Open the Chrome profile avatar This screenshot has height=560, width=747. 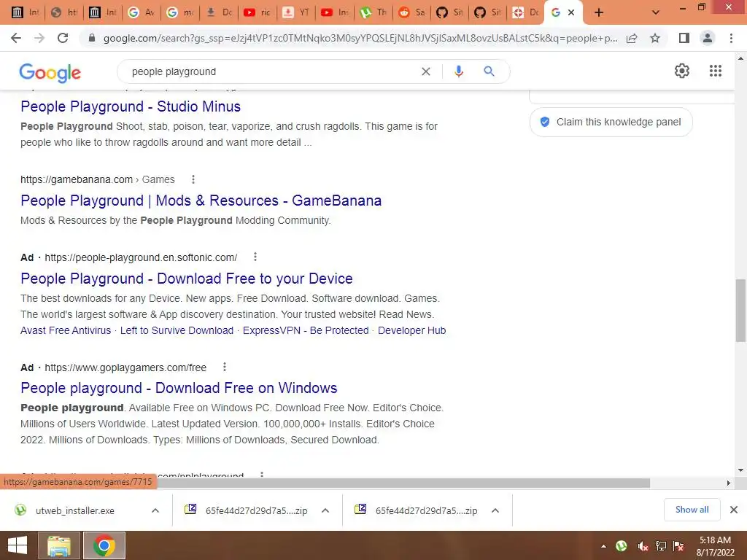[x=708, y=38]
